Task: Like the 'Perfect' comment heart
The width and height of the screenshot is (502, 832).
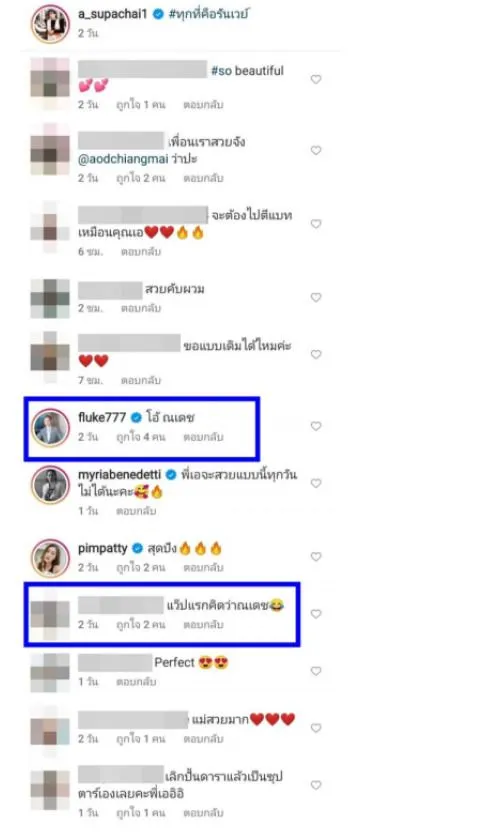Action: [x=316, y=671]
